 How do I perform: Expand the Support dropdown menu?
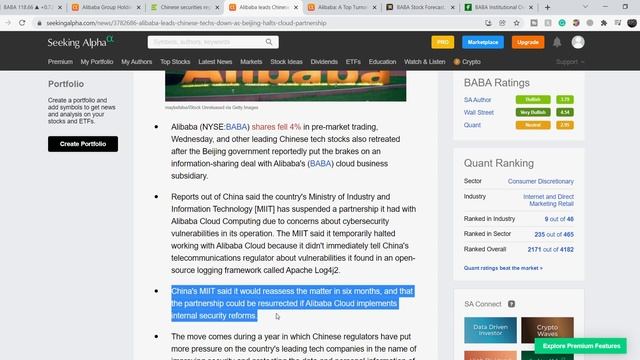click(570, 62)
